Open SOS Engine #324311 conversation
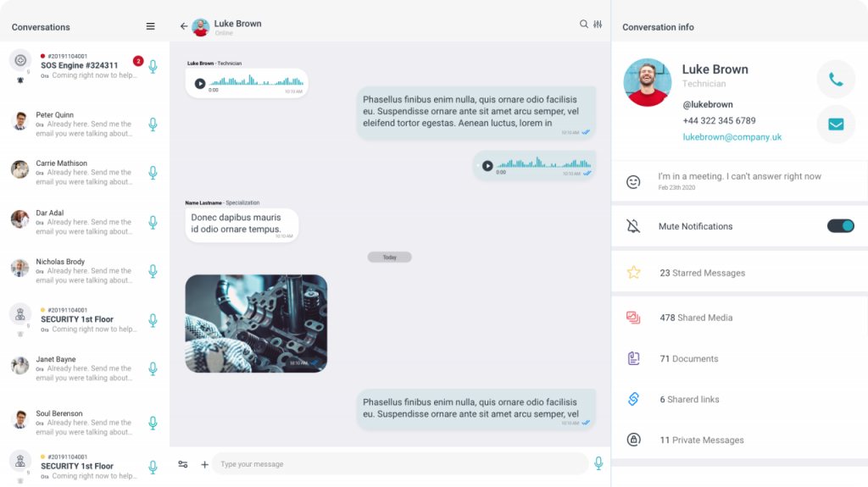868x487 pixels. point(85,66)
